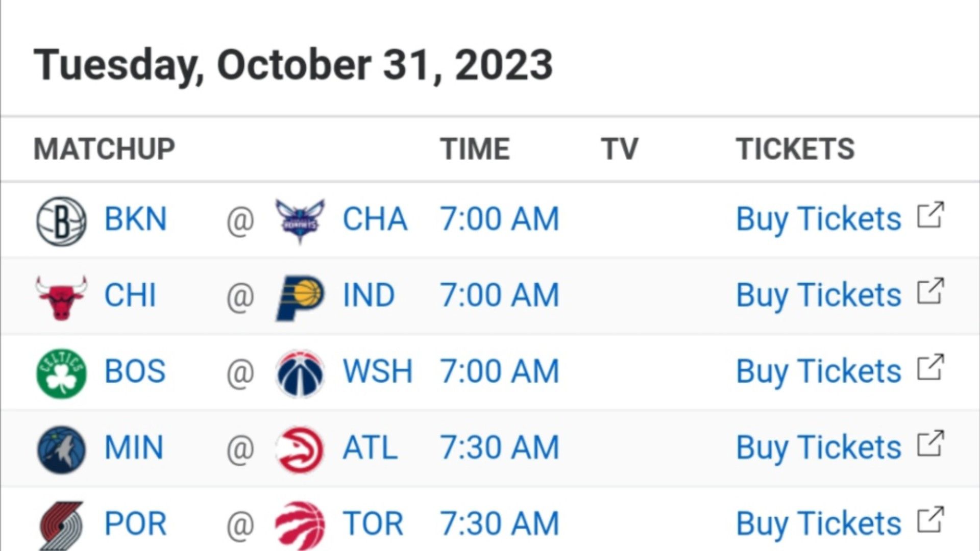Open the 7:00 AM CHI-IND game time link
This screenshot has width=980, height=551.
point(500,295)
